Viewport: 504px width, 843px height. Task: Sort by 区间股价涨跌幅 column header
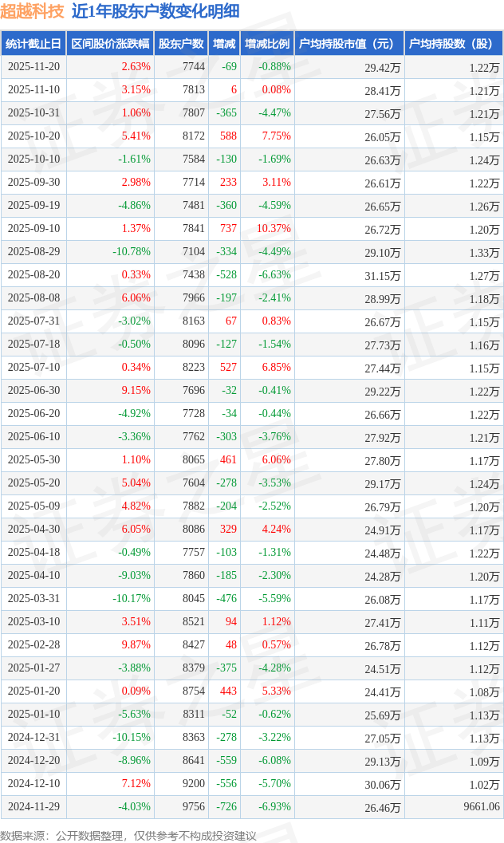click(x=110, y=44)
